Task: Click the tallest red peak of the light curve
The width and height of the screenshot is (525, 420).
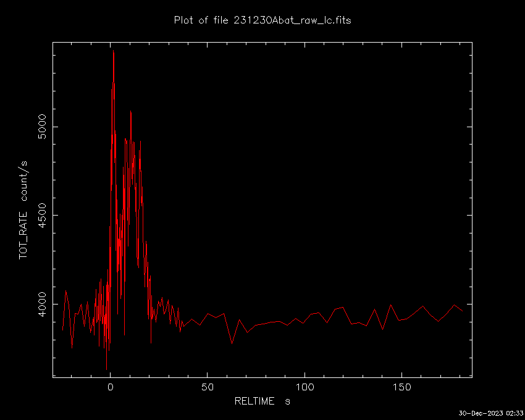Action: tap(114, 51)
